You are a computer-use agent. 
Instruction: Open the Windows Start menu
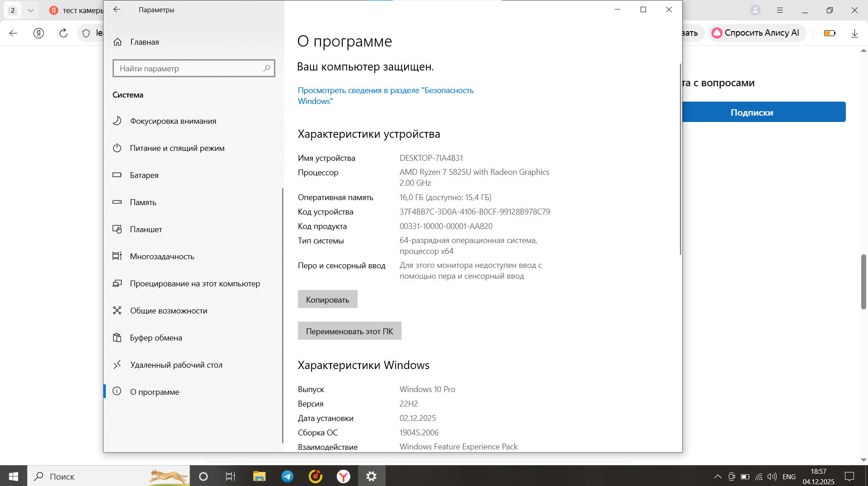pos(14,476)
